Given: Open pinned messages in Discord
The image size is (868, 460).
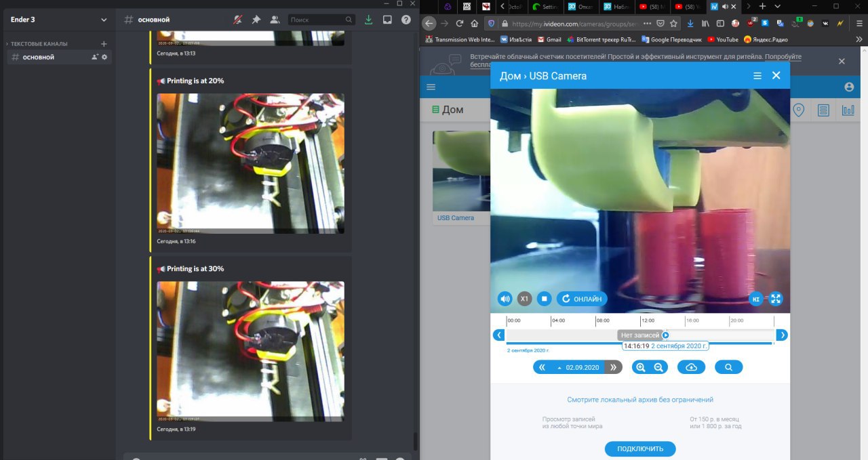Looking at the screenshot, I should point(256,20).
